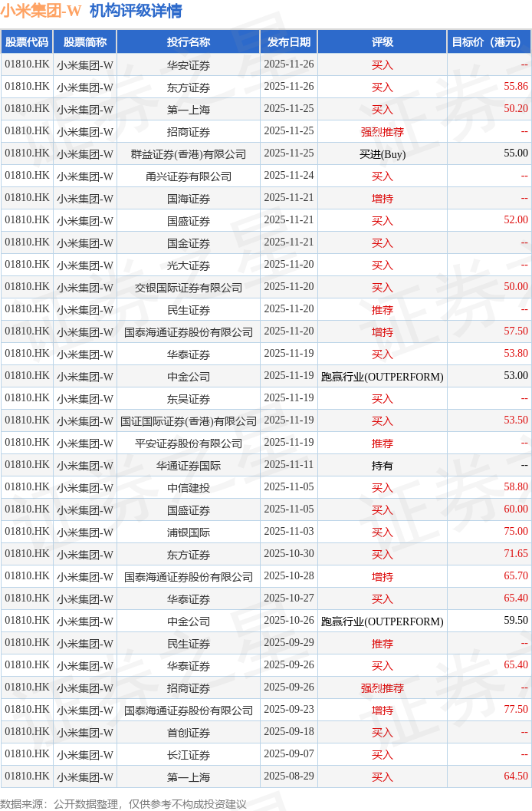Screen dimensions: 532x811
Task: Select 华安证券 institution cell
Action: [188, 65]
